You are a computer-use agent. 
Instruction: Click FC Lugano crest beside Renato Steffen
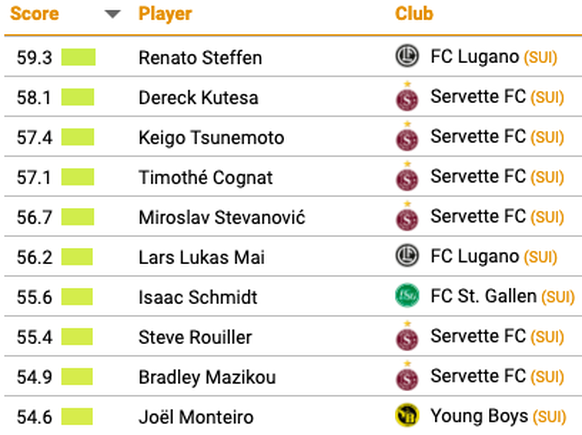coord(407,56)
